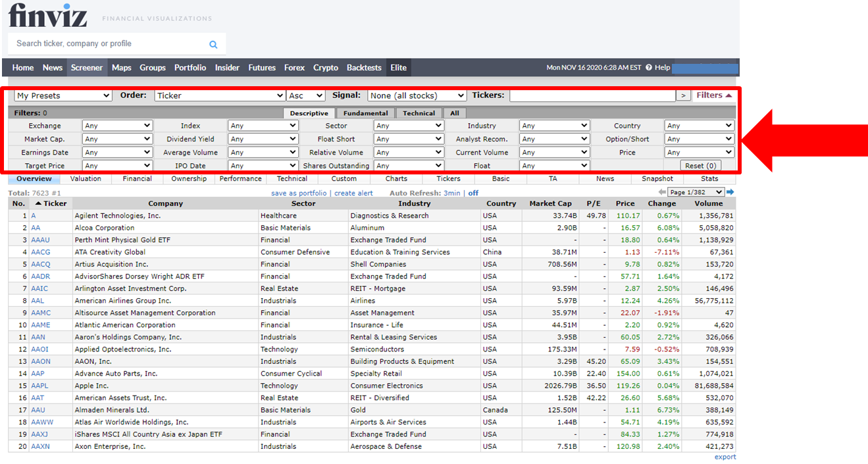Screen dimensions: 868x464
Task: Open the Futures menu item
Action: (262, 68)
